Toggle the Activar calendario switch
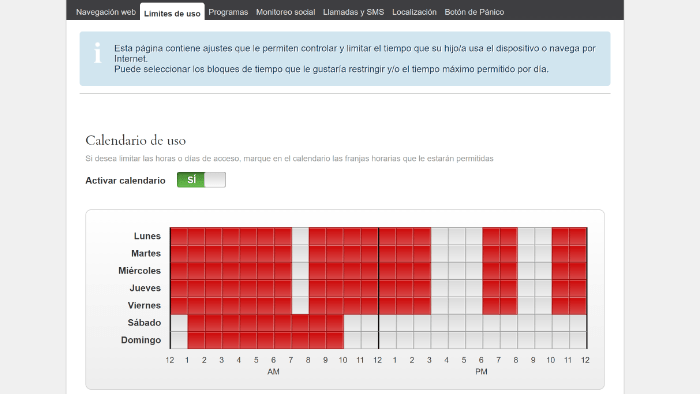The height and width of the screenshot is (394, 700). [x=201, y=180]
